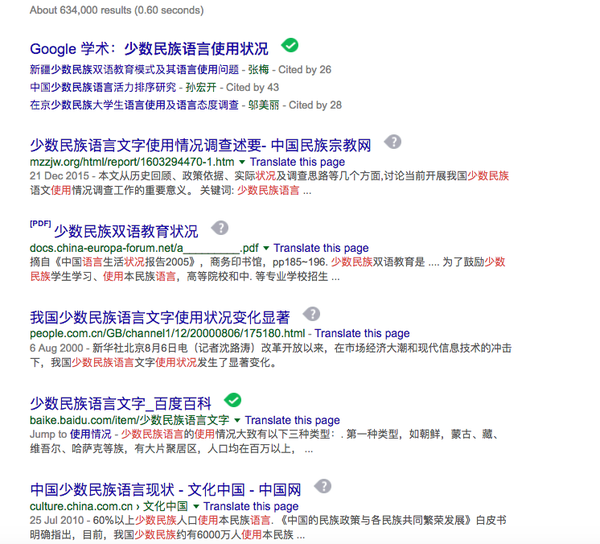The image size is (600, 544).
Task: Open PDF result 少数民族双语教育状况
Action: click(x=126, y=231)
